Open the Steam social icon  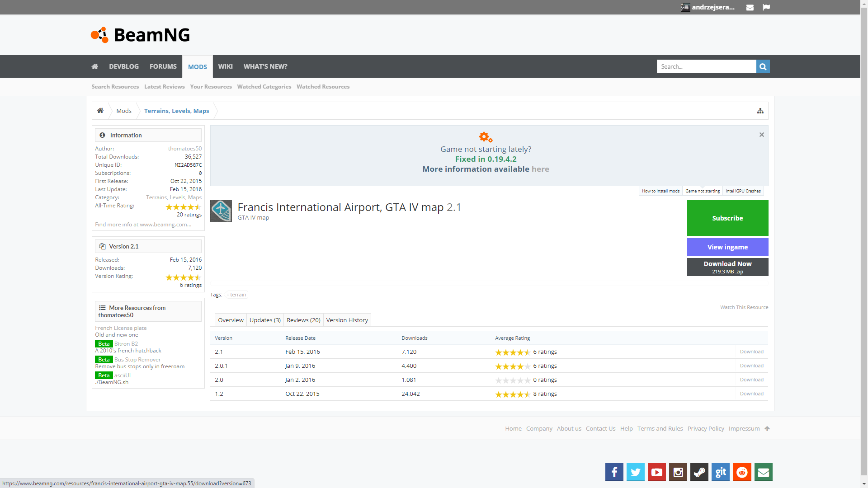(x=699, y=472)
